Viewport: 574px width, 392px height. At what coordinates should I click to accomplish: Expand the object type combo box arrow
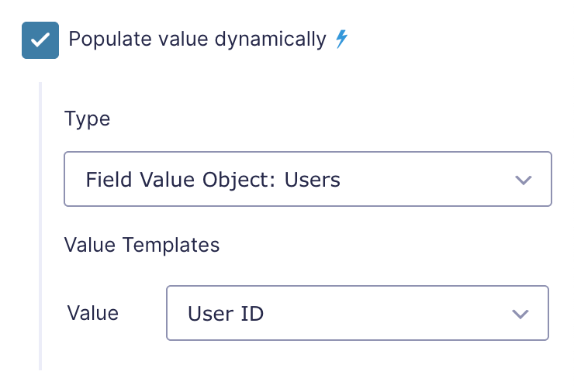(523, 180)
